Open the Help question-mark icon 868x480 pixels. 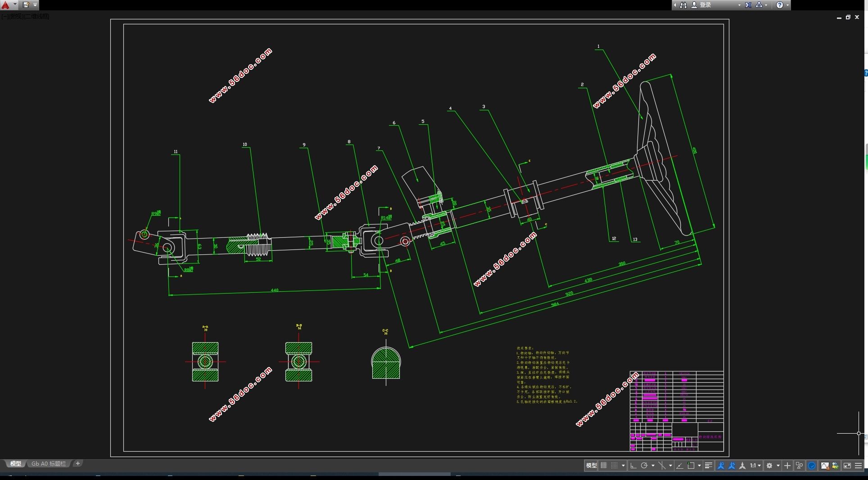(780, 5)
